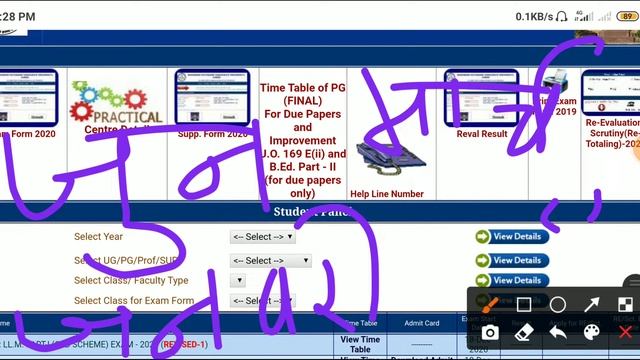Open the Print Exam Form printer icon
This screenshot has height=360, width=640.
(556, 81)
